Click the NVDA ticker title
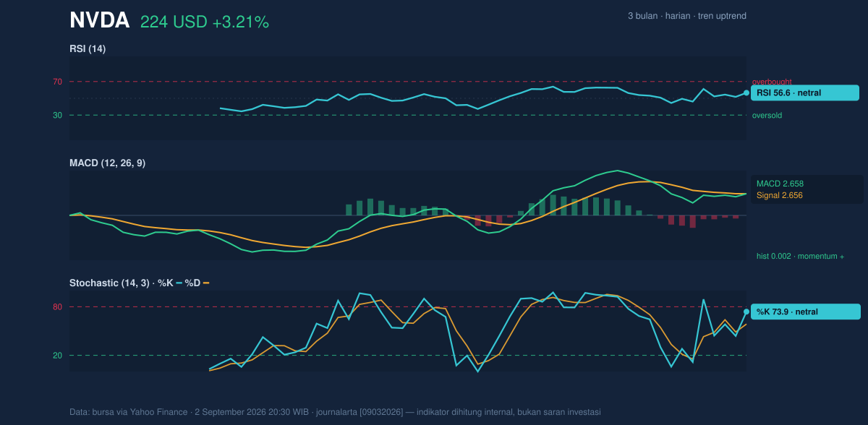The image size is (868, 425). [100, 21]
